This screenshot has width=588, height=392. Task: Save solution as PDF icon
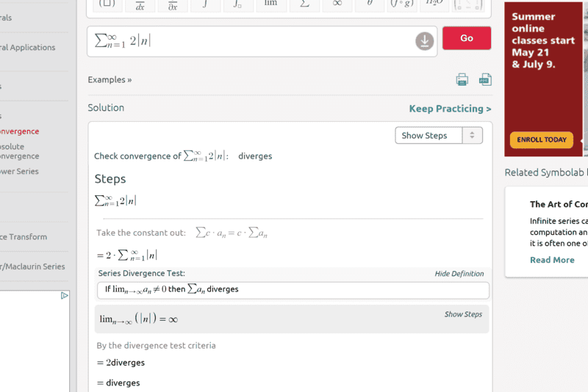click(485, 80)
